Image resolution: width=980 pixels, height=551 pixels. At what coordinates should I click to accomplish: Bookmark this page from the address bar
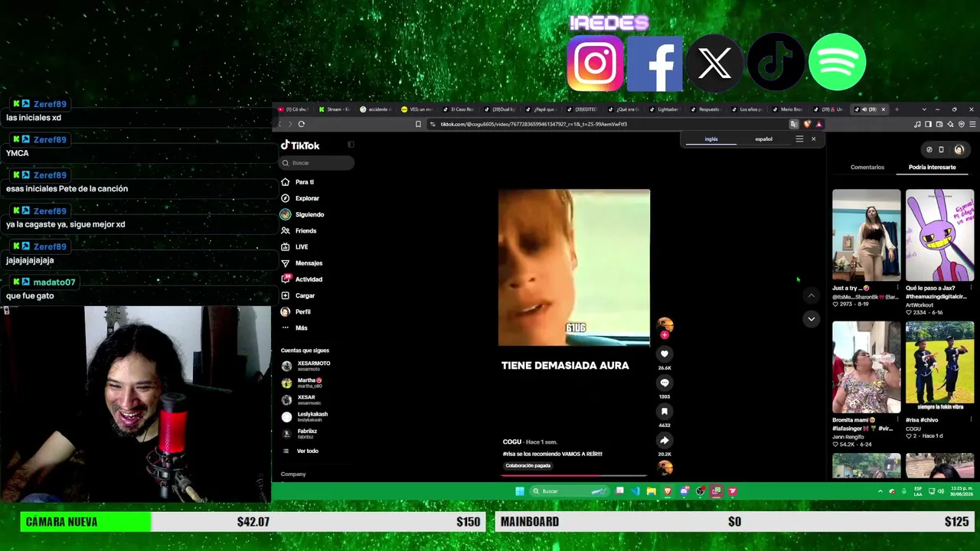(418, 124)
